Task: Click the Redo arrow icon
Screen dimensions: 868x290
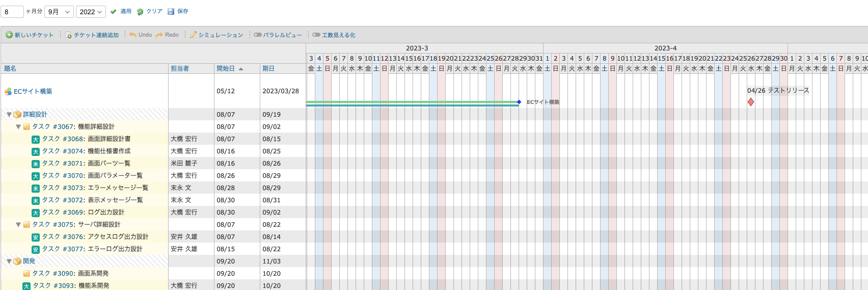Action: pos(159,35)
